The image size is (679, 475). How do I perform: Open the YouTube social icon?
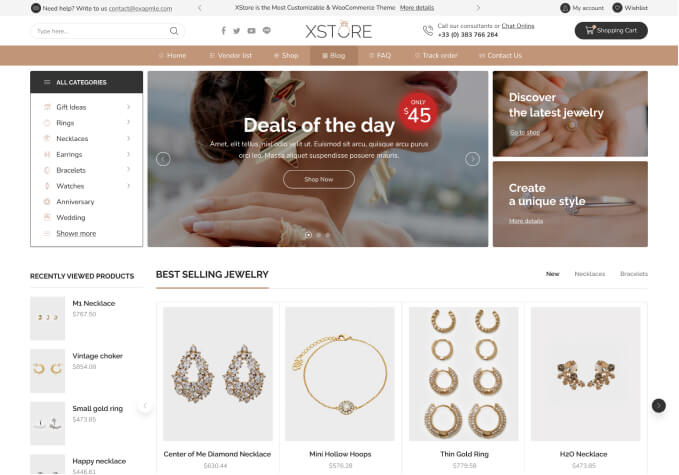[252, 31]
